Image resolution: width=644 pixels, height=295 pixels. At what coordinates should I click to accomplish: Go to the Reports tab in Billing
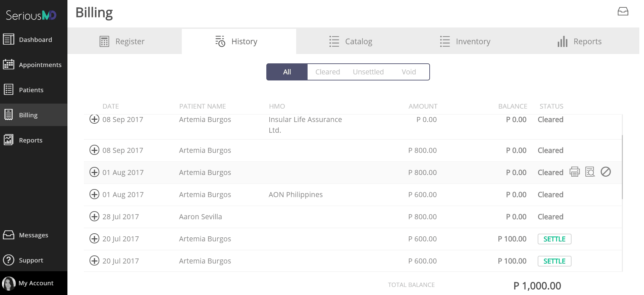[x=582, y=41]
